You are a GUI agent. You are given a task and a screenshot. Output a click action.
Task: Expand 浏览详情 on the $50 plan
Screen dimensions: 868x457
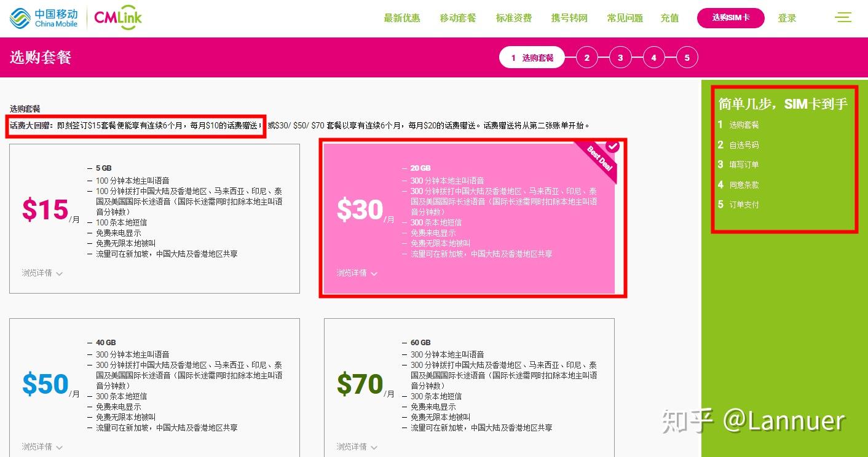(42, 447)
